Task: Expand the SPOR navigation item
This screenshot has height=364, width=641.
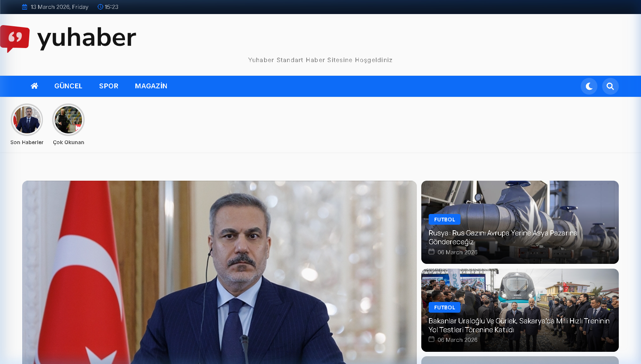Action: click(x=108, y=86)
